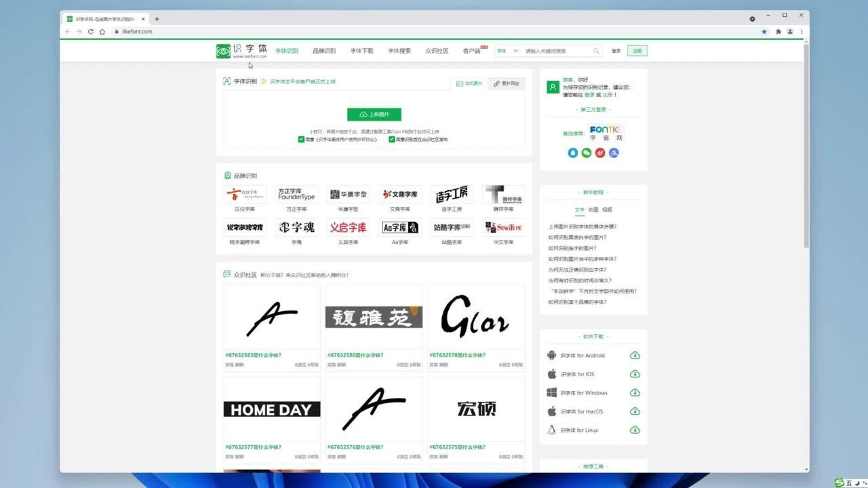This screenshot has height=488, width=868.
Task: Click the green 上传图片 button
Action: pos(374,115)
